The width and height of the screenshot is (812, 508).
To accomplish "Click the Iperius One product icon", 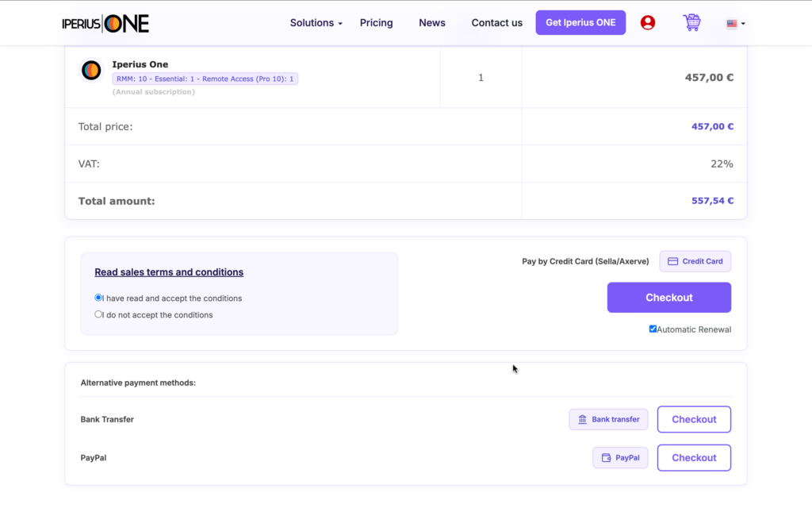I will 91,70.
